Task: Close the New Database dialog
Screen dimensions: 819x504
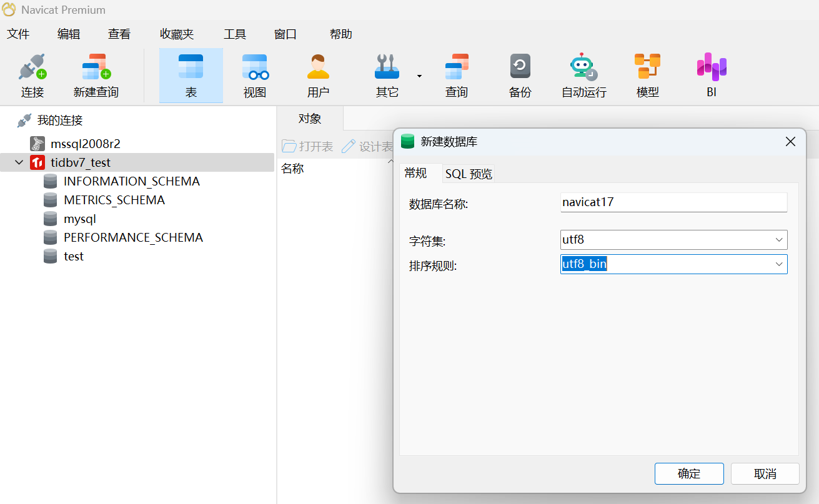Action: [790, 142]
